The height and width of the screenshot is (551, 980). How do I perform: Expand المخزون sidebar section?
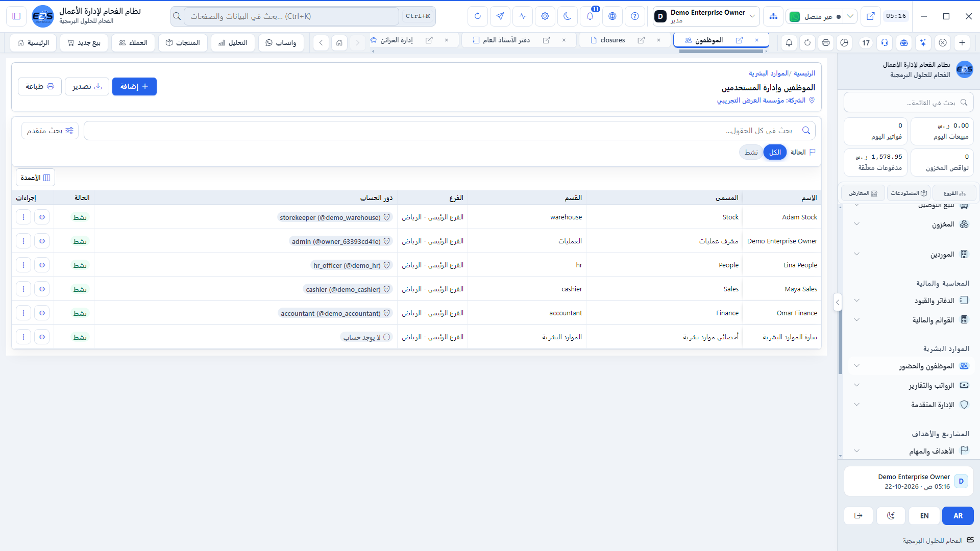911,224
